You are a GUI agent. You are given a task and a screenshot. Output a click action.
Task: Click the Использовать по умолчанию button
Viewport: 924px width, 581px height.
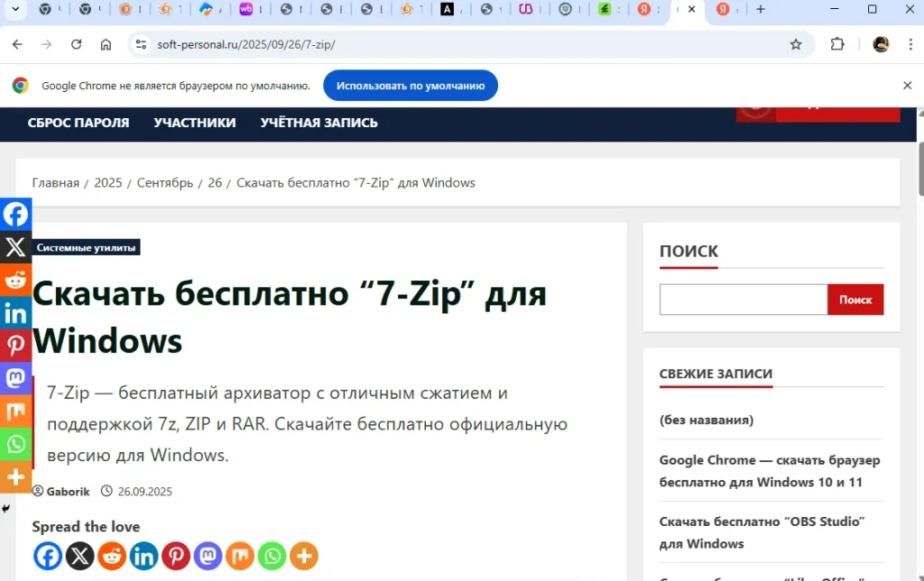click(411, 86)
